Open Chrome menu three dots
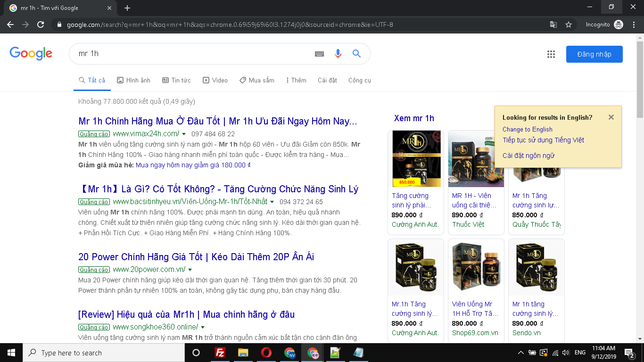This screenshot has width=644, height=362. coord(633,25)
